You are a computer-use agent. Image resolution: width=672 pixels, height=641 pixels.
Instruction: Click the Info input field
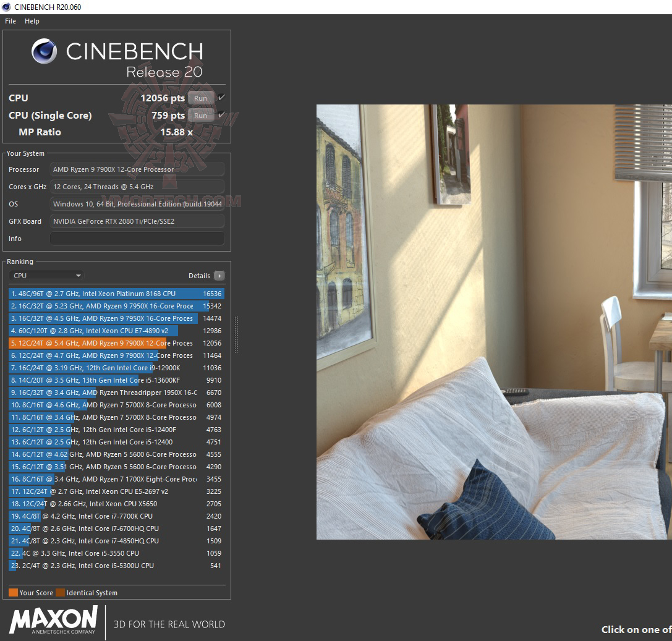coord(137,238)
